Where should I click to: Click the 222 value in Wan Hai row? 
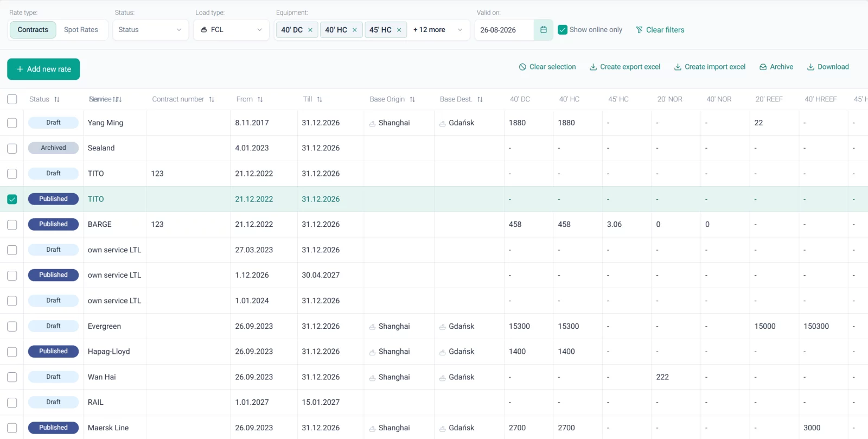[662, 377]
